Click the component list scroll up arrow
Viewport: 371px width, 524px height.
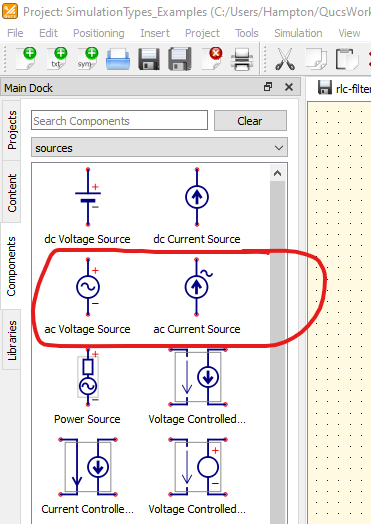[x=277, y=173]
